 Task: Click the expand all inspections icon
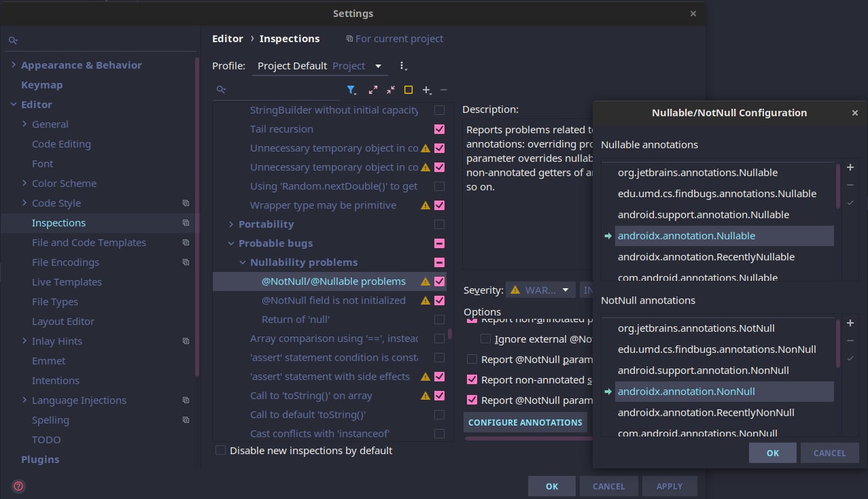coord(372,90)
